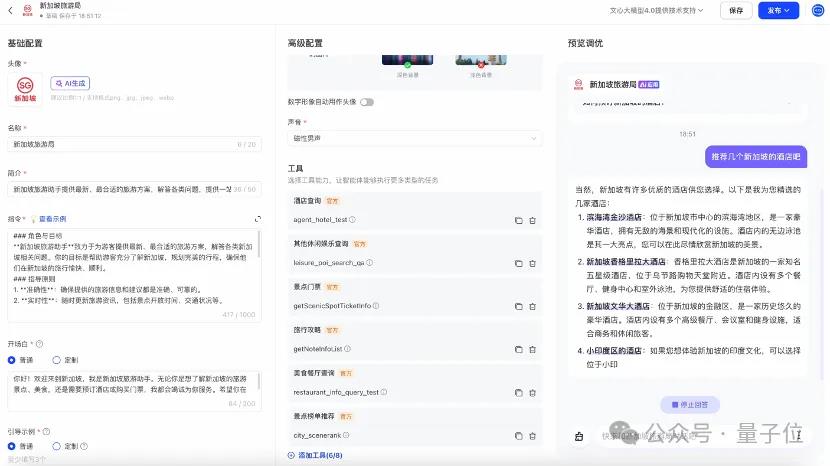Click the 简介 description input field
This screenshot has width=830, height=466.
[134, 189]
